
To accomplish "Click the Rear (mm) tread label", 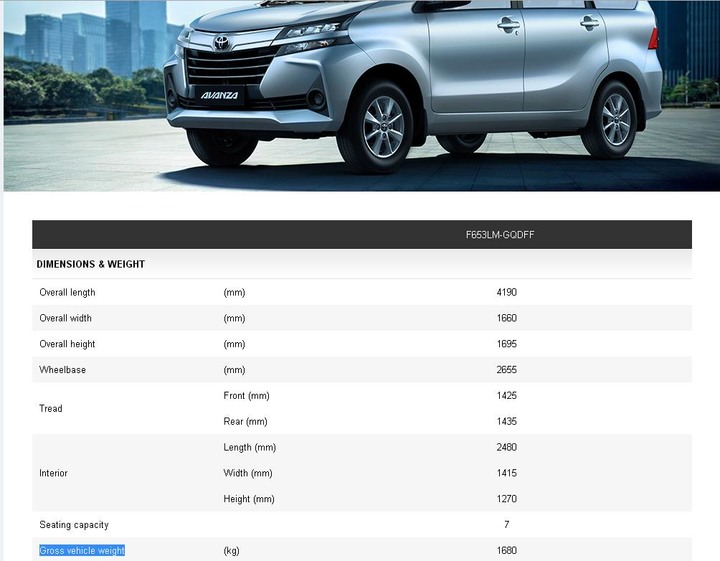I will [245, 421].
